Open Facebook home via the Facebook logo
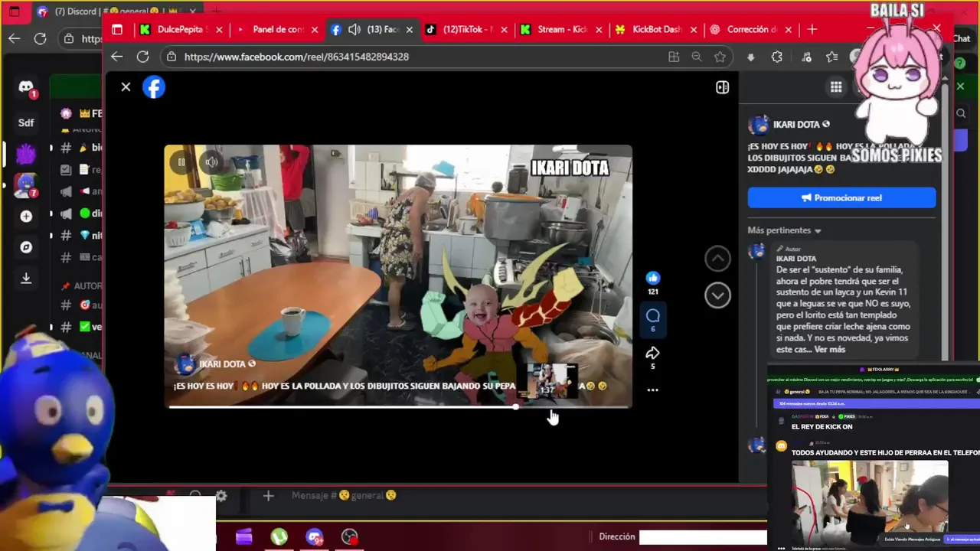This screenshot has width=980, height=551. coord(154,87)
